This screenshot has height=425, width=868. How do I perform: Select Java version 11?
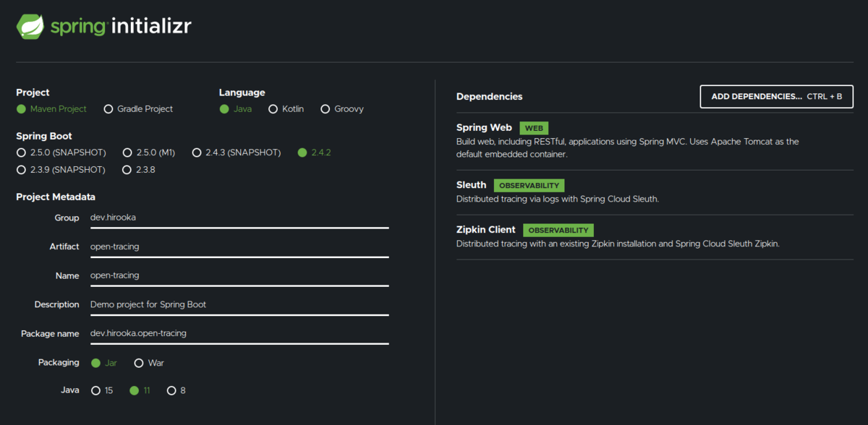140,390
